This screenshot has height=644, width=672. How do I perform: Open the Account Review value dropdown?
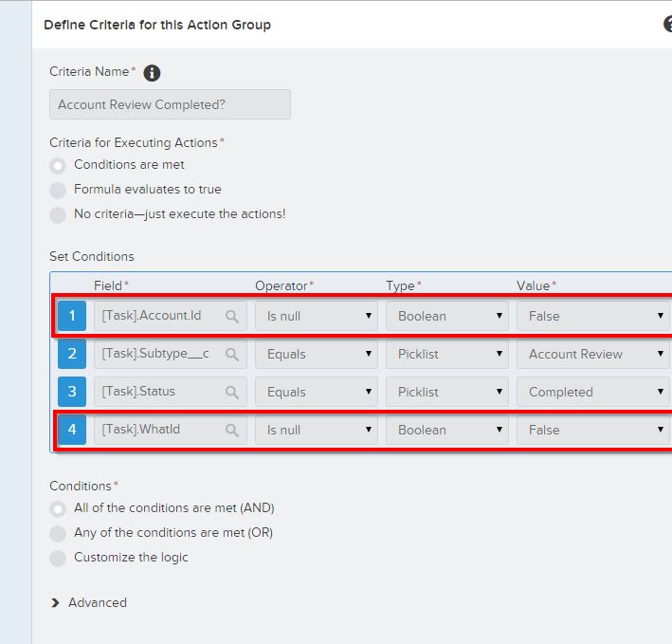pyautogui.click(x=591, y=354)
